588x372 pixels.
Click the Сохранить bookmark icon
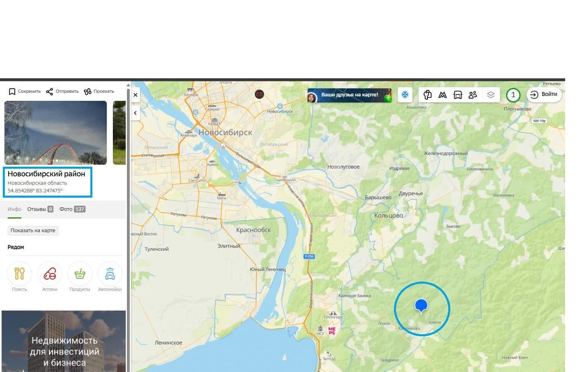click(x=12, y=92)
